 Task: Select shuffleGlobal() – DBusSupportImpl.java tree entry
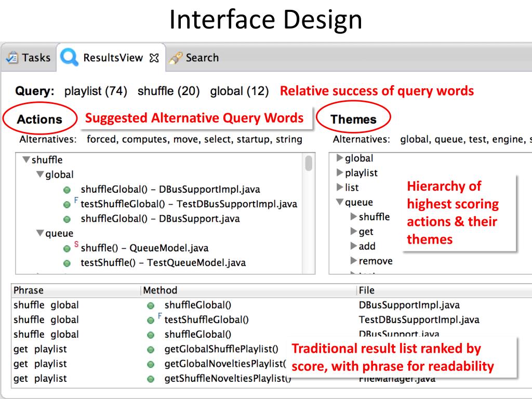[x=170, y=189]
